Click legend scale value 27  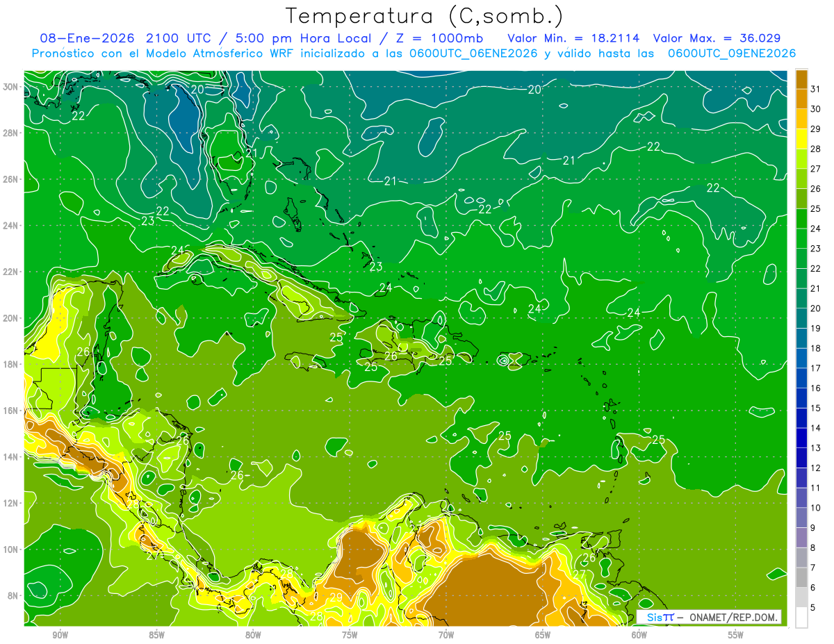pyautogui.click(x=815, y=168)
